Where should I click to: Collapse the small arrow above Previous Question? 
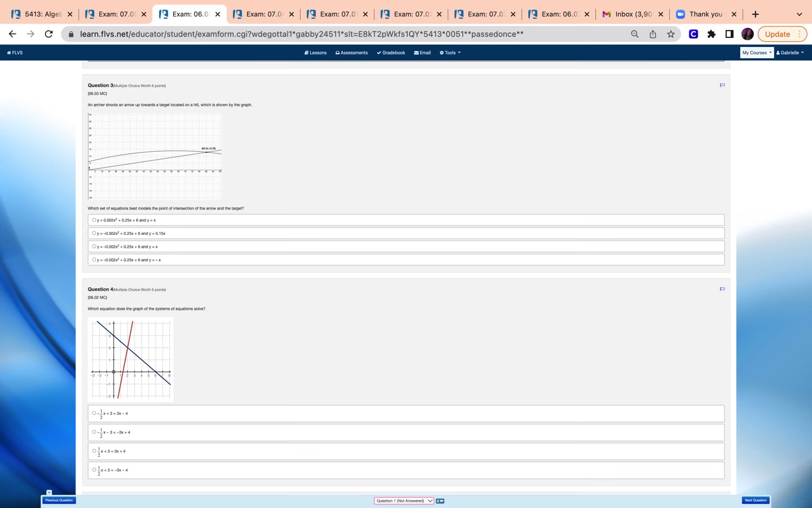pyautogui.click(x=49, y=493)
